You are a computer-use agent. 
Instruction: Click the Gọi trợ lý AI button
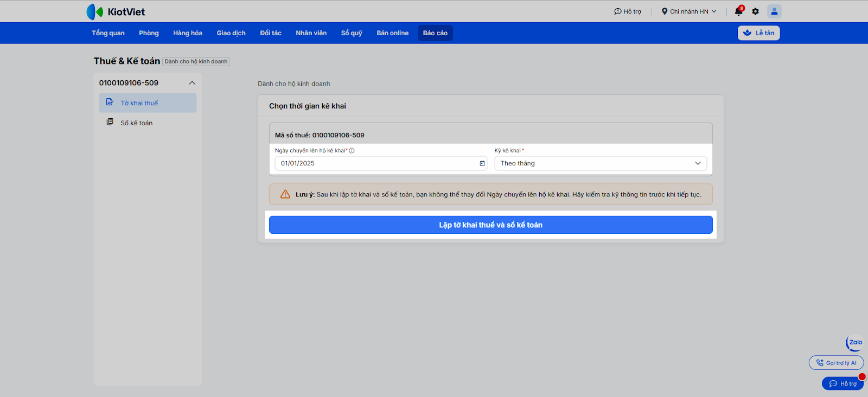pyautogui.click(x=836, y=363)
